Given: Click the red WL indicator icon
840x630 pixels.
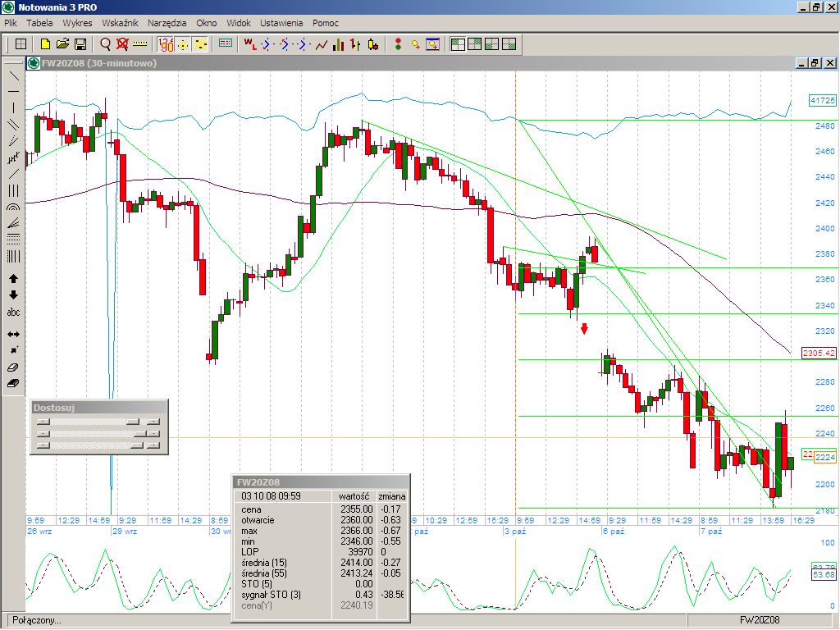Looking at the screenshot, I should coord(250,44).
